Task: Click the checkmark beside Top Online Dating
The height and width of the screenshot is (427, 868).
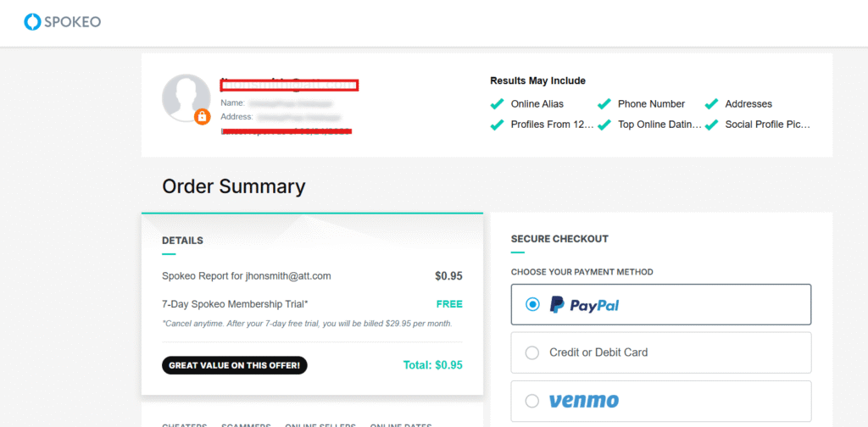Action: pyautogui.click(x=604, y=125)
